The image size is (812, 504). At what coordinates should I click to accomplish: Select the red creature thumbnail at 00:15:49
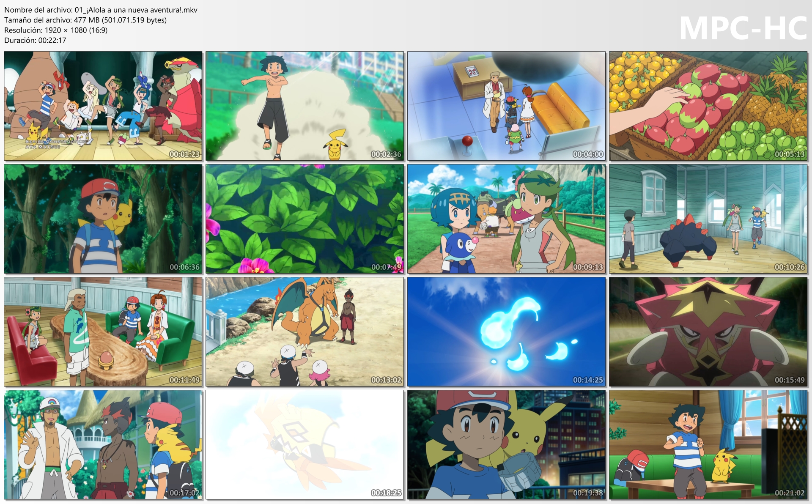tap(708, 332)
